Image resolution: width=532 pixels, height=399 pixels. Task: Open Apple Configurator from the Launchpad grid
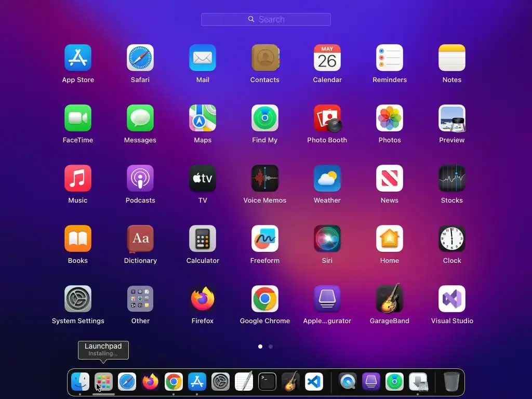coord(327,299)
